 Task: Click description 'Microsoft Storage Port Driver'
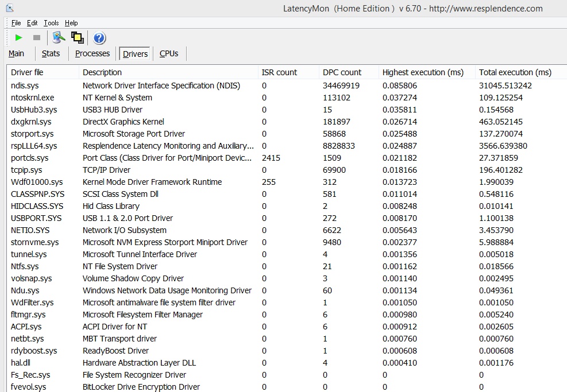pos(134,134)
